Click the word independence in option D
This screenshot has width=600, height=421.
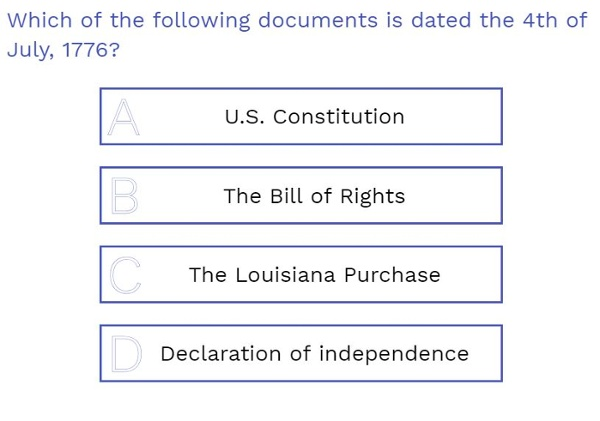pos(394,354)
